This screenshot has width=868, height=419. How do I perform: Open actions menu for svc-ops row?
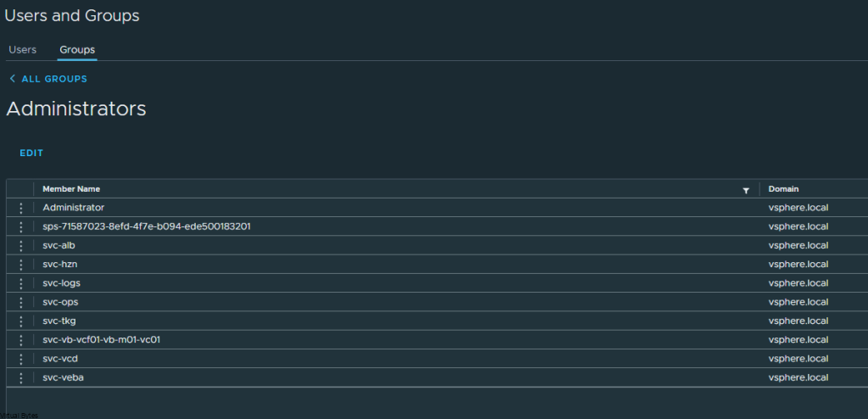coord(21,302)
